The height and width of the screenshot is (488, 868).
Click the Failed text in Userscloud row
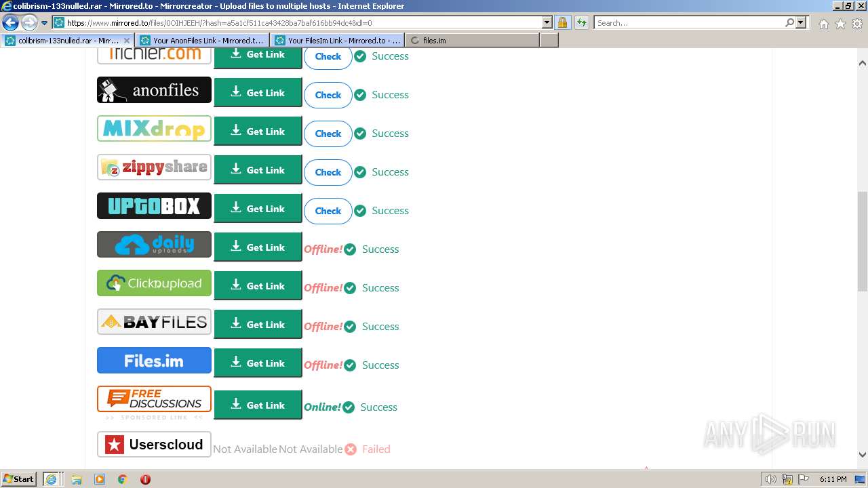click(376, 449)
